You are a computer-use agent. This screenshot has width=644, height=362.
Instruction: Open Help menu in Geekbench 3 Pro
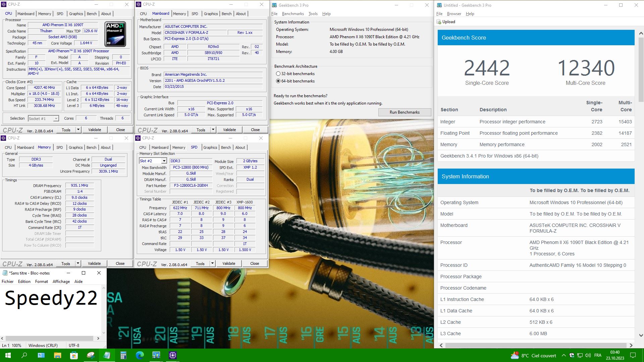[326, 14]
